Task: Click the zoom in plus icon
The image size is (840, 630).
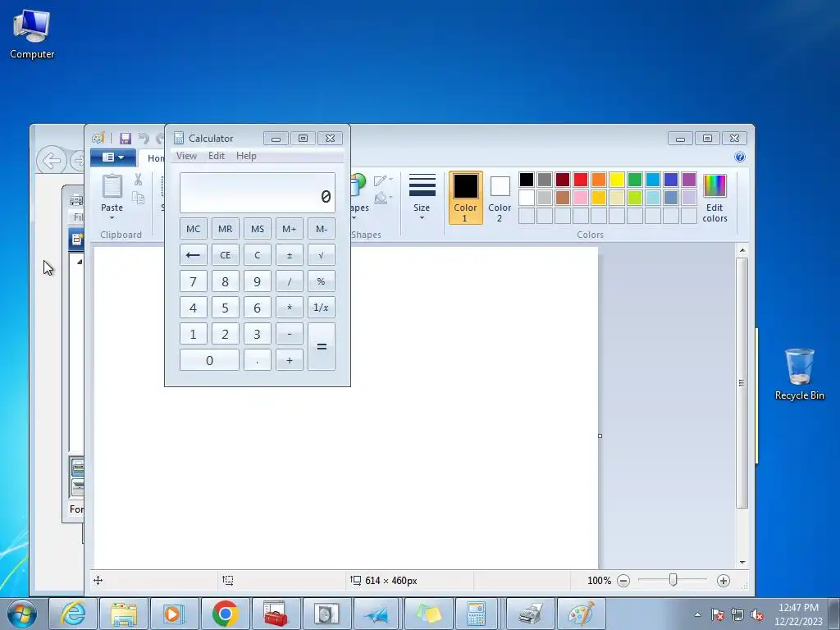Action: [x=724, y=581]
